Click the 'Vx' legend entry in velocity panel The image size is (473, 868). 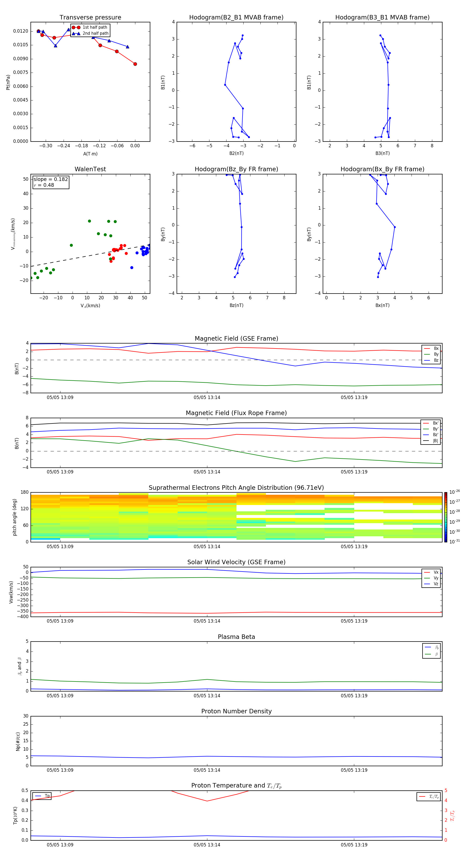431,572
